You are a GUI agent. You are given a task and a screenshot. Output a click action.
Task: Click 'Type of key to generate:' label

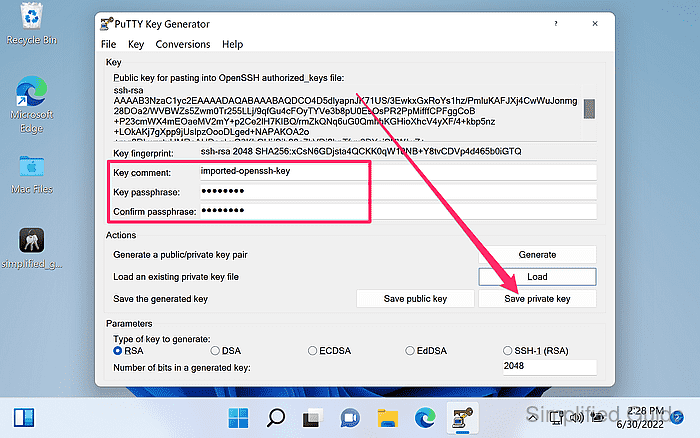point(162,339)
